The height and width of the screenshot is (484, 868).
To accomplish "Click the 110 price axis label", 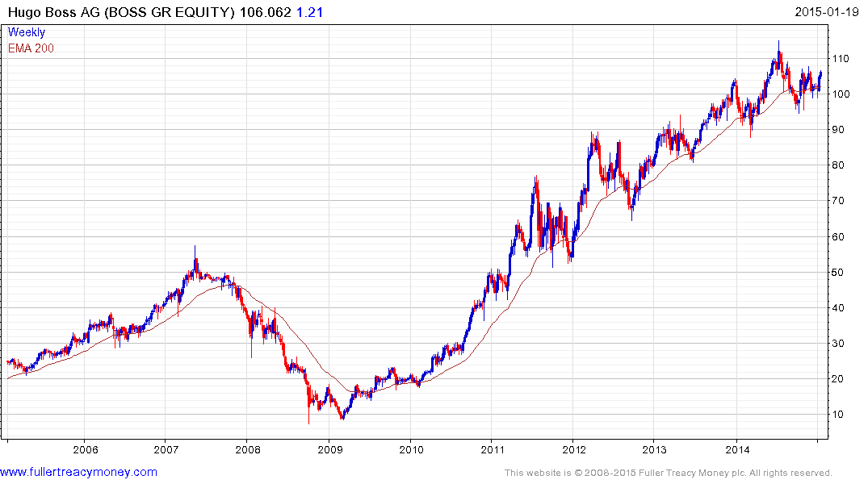I will tap(841, 59).
